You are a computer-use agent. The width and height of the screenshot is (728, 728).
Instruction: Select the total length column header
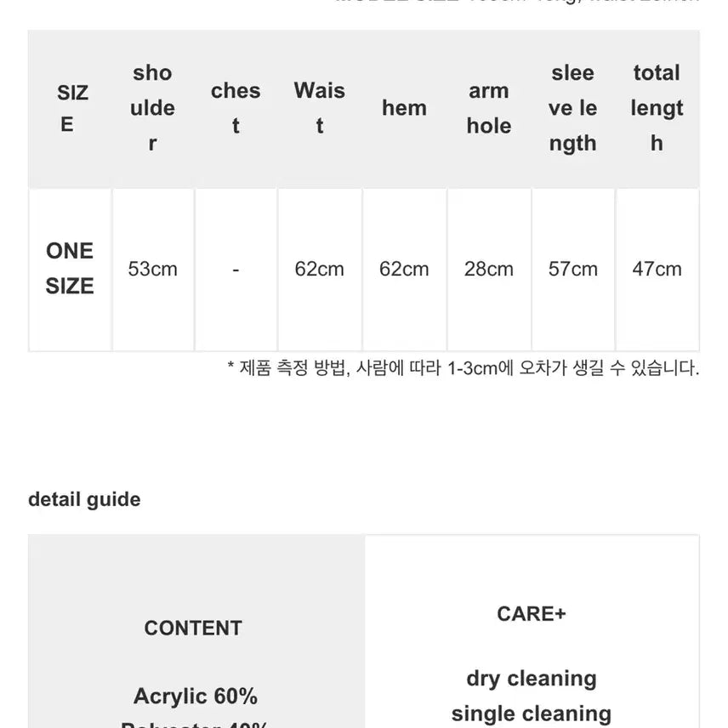coord(657,109)
